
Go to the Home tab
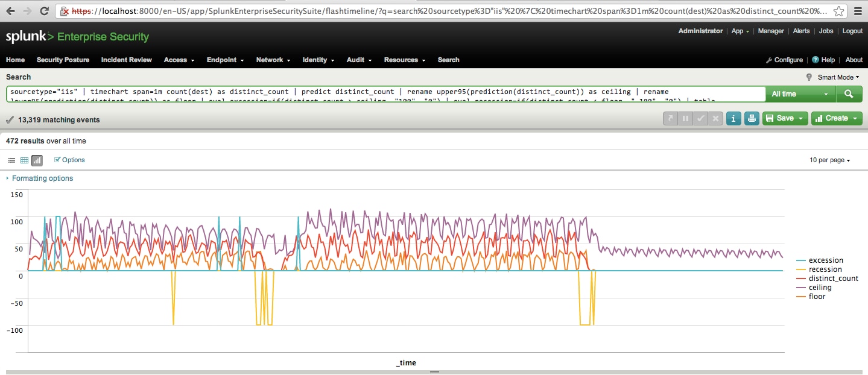(15, 60)
